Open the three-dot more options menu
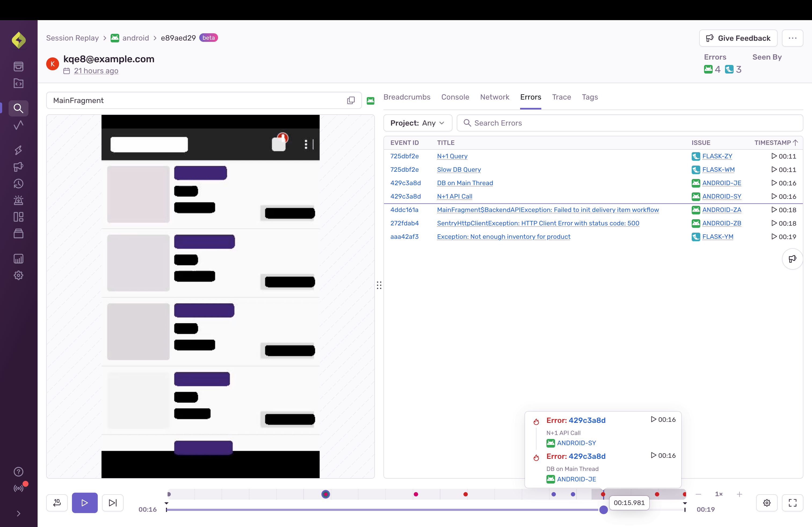The image size is (812, 527). 792,38
